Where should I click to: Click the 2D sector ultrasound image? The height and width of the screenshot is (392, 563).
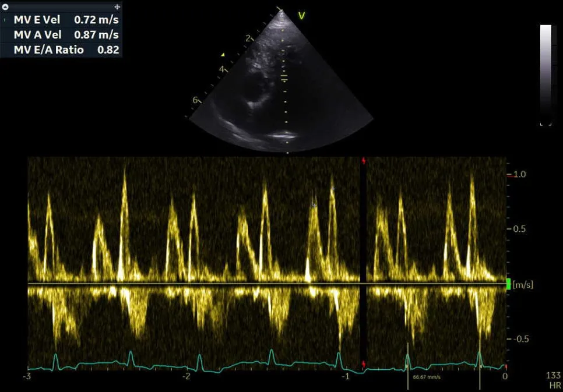[x=281, y=81]
